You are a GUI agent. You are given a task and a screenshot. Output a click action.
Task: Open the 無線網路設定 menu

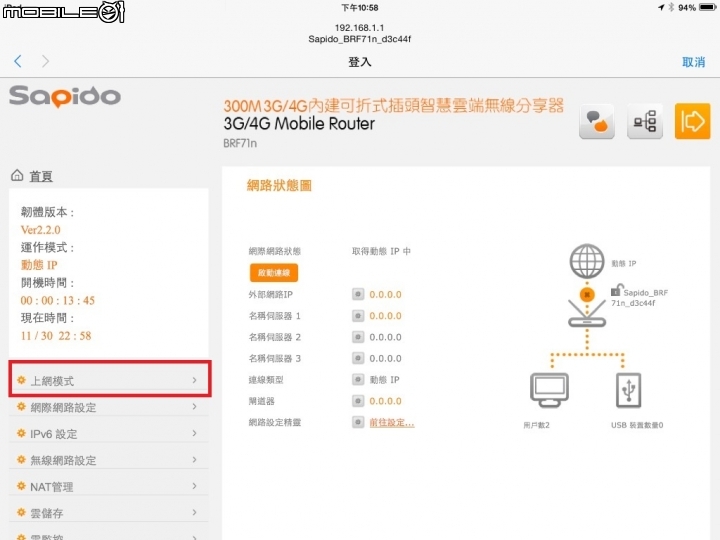pyautogui.click(x=109, y=460)
